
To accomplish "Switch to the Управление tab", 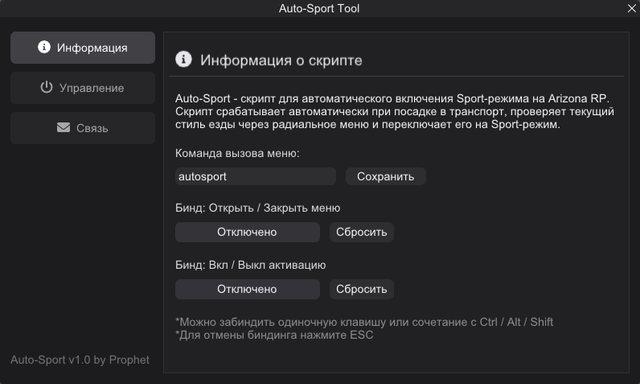I will pos(82,88).
